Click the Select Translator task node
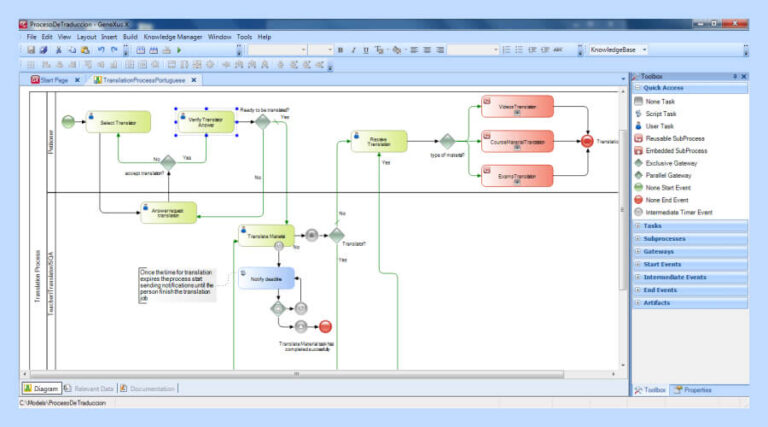Image resolution: width=768 pixels, height=427 pixels. click(118, 122)
